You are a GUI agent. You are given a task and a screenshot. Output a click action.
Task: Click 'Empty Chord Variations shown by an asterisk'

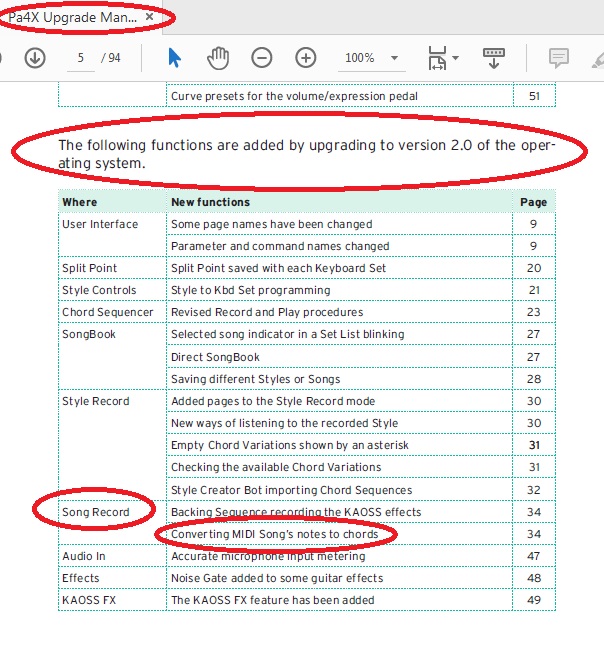290,445
